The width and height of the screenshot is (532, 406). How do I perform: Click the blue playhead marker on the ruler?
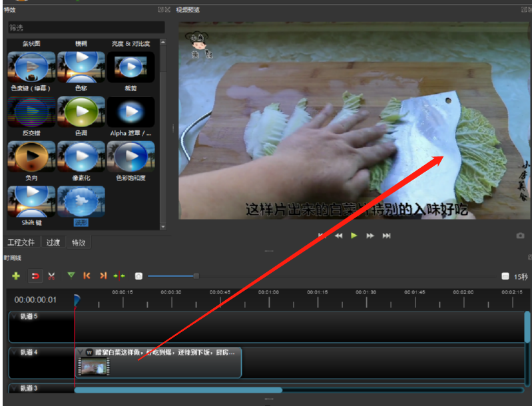pyautogui.click(x=77, y=300)
